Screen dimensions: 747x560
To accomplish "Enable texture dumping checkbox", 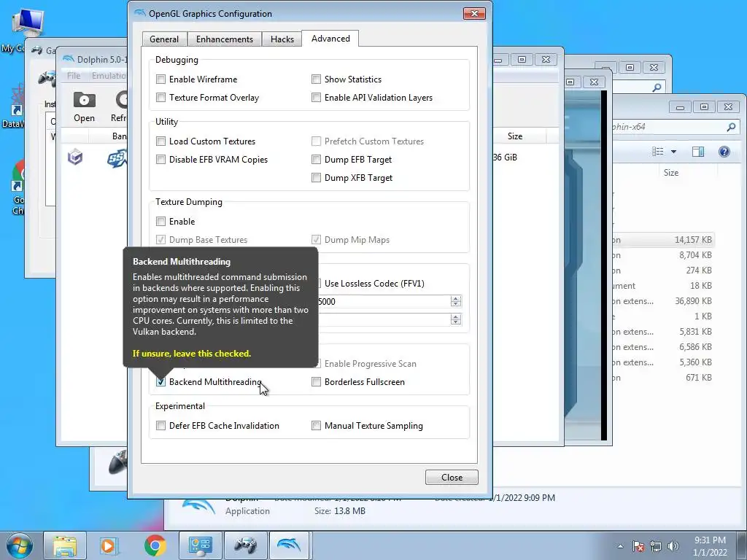I will coord(161,222).
